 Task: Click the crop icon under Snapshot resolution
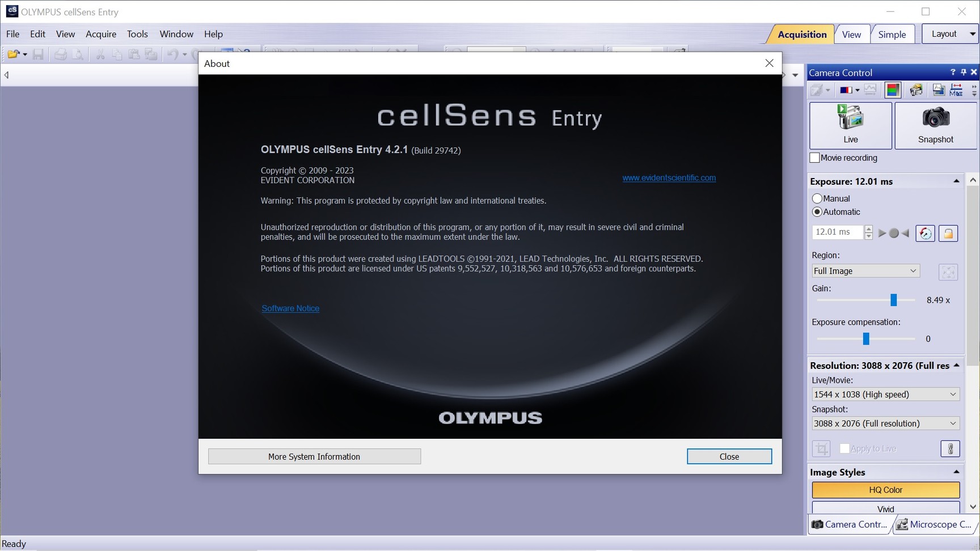pos(821,449)
